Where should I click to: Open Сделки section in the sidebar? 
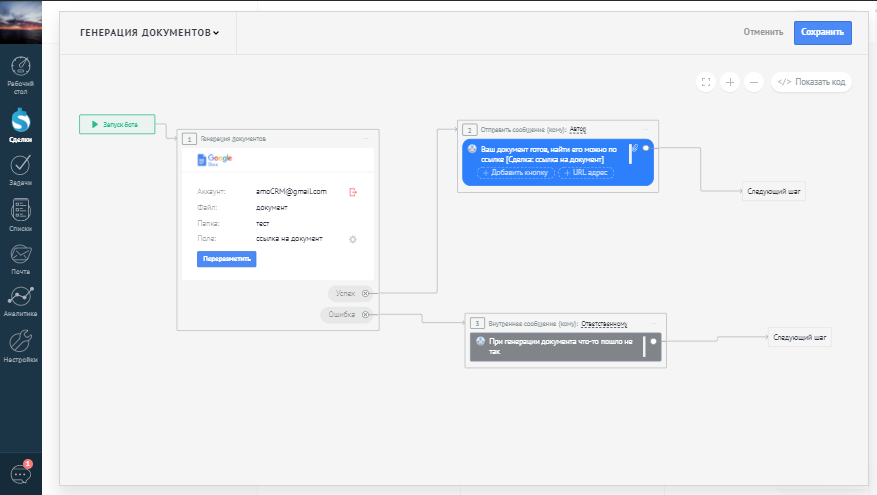pyautogui.click(x=20, y=125)
